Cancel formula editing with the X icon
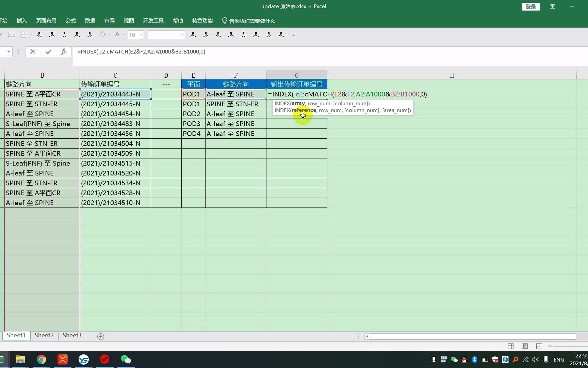The image size is (588, 368). (33, 51)
